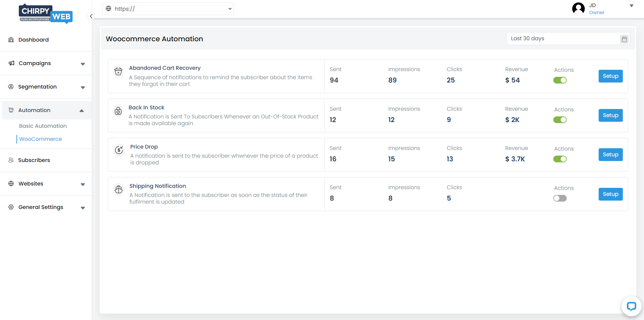Click the Abandoned Cart Recovery basket icon
The height and width of the screenshot is (320, 644).
118,71
